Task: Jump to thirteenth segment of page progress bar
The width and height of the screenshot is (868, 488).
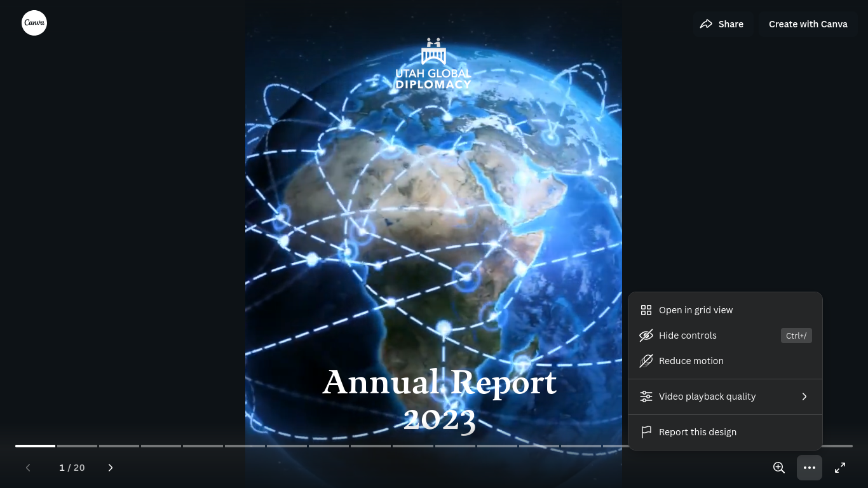Action: coord(539,446)
